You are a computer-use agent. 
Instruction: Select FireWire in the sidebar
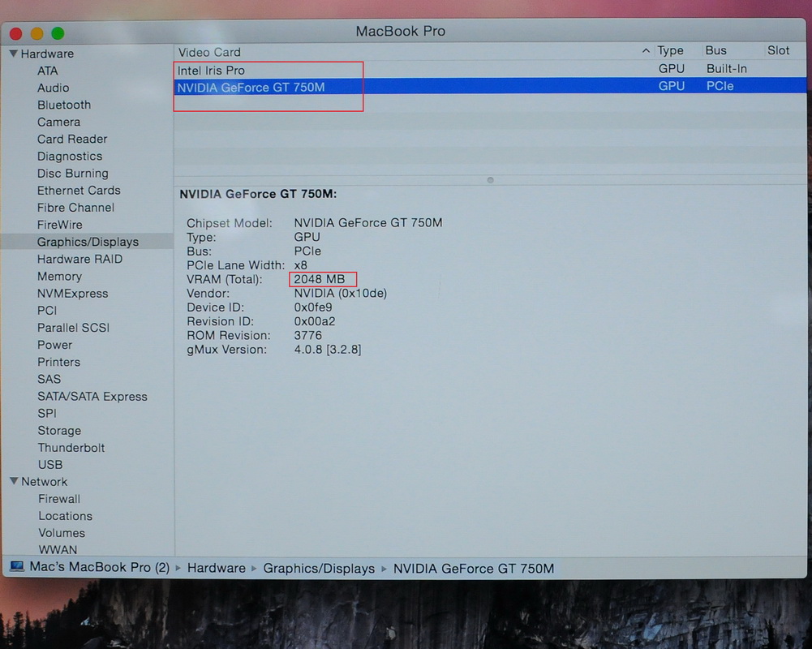pyautogui.click(x=60, y=225)
